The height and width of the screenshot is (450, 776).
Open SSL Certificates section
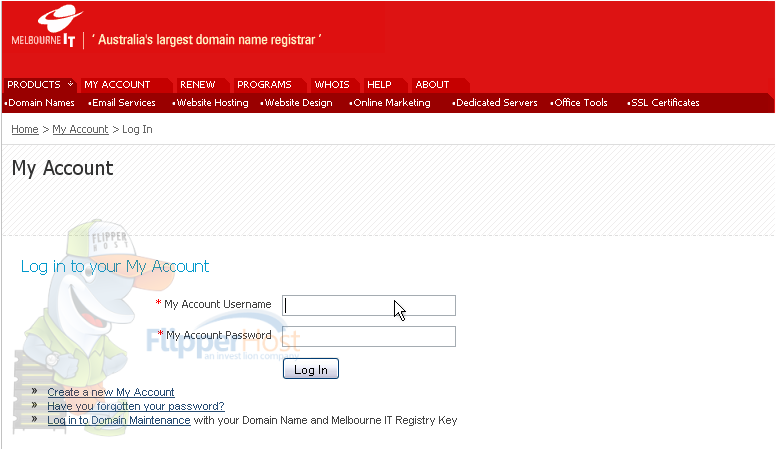[665, 102]
